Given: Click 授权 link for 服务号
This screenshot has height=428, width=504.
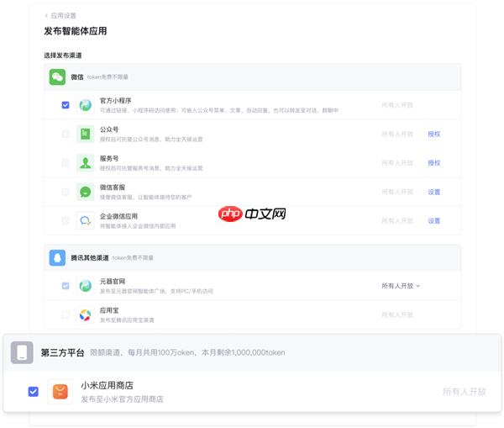Looking at the screenshot, I should pos(434,163).
